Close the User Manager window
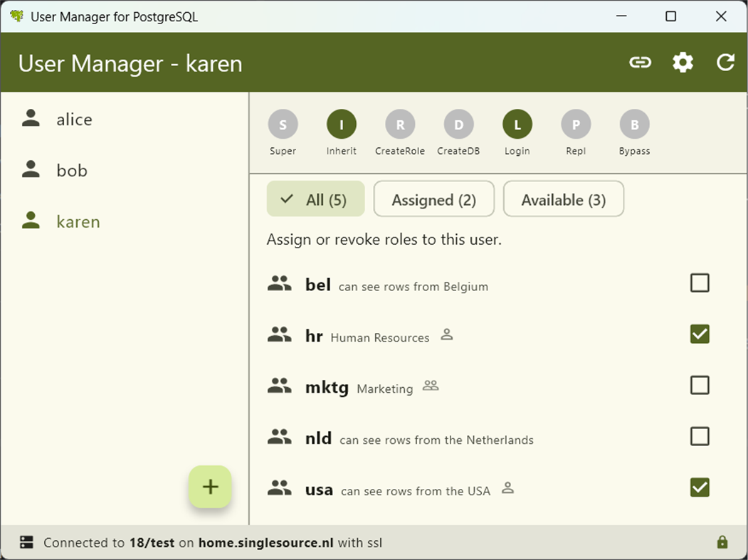The image size is (748, 560). pos(721,16)
